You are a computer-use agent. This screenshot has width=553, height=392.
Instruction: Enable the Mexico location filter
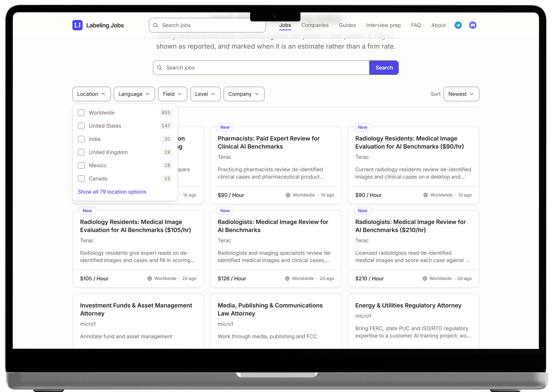tap(81, 165)
